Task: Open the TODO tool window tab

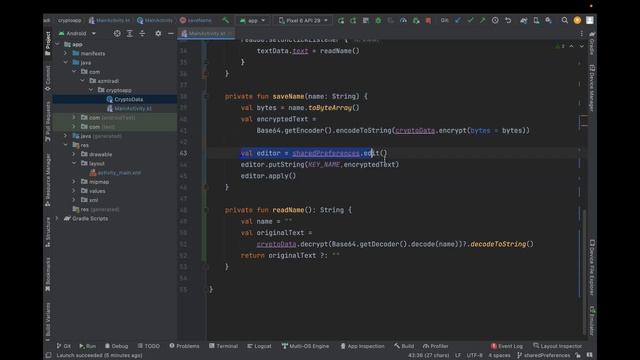Action: point(149,346)
